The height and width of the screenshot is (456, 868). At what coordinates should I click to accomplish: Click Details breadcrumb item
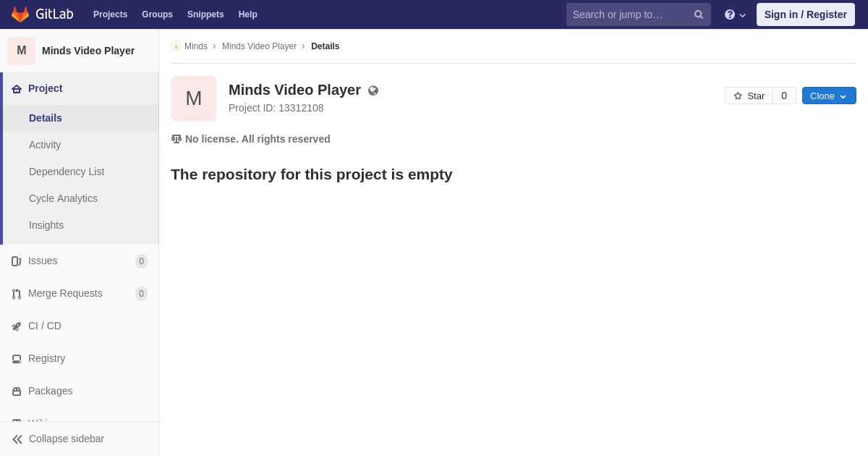(x=325, y=46)
